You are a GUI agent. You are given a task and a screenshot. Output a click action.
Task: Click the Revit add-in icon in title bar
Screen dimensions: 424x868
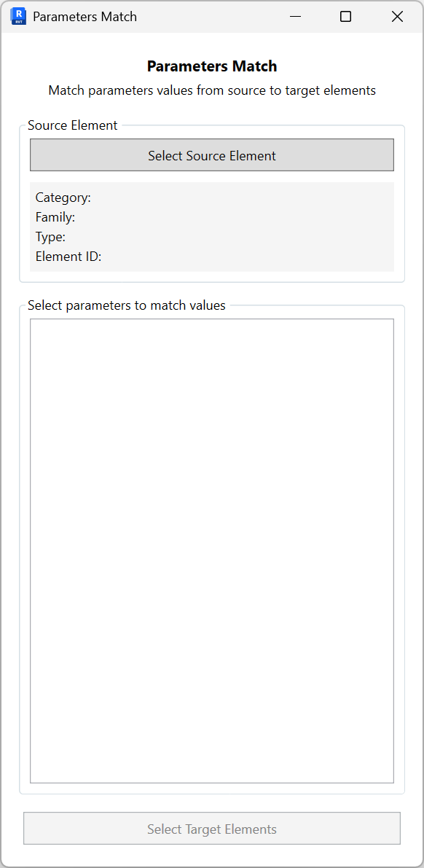[18, 16]
